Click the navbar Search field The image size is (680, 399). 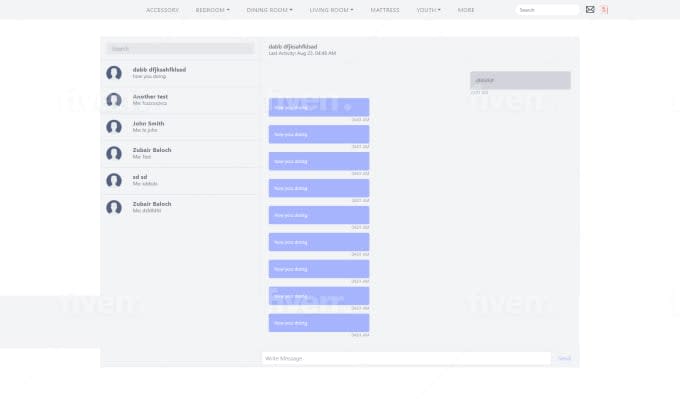click(x=547, y=10)
